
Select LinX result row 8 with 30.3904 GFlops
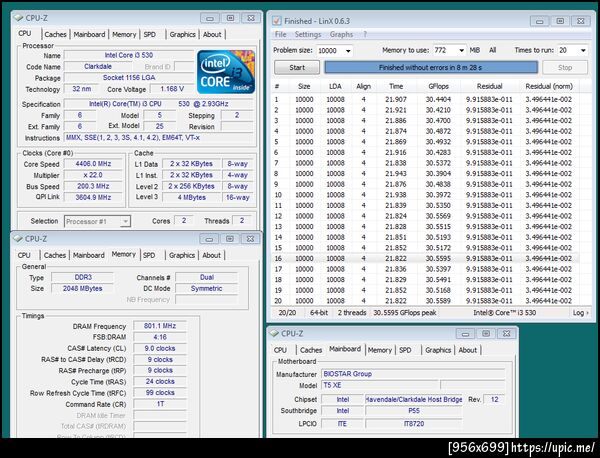[x=426, y=174]
